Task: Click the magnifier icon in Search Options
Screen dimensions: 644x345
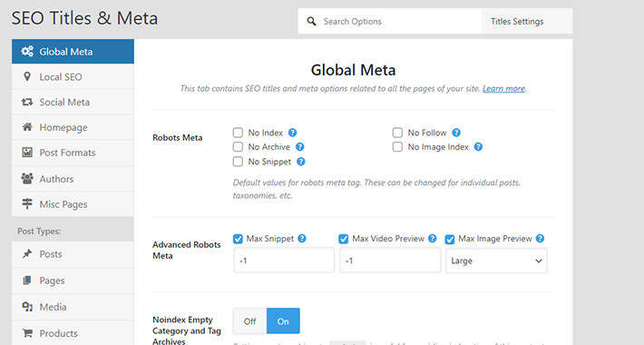Action: tap(312, 22)
